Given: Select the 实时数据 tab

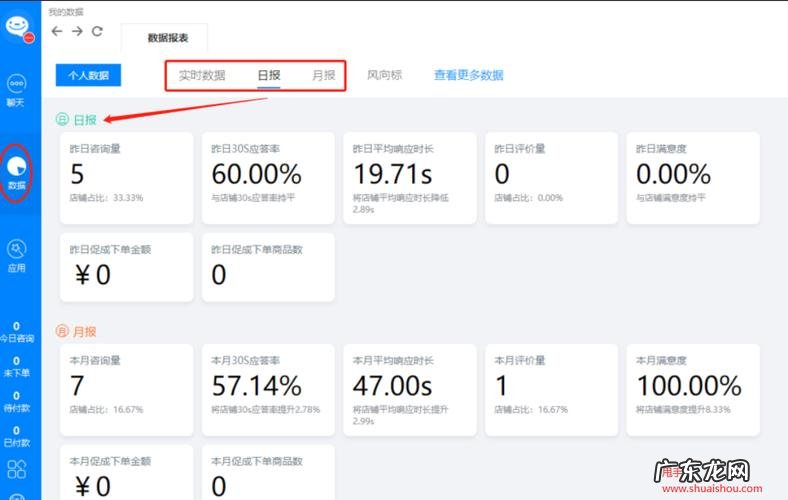Looking at the screenshot, I should coord(202,75).
